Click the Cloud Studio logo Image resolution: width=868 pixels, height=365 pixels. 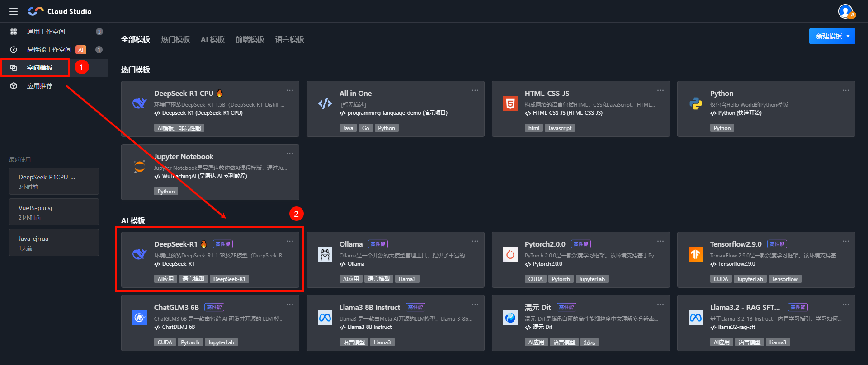(x=60, y=11)
